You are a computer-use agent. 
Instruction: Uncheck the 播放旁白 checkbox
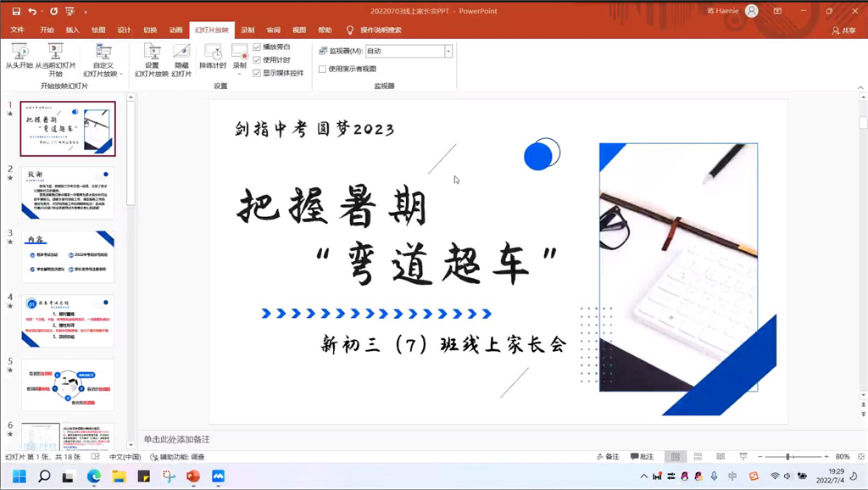(x=257, y=47)
